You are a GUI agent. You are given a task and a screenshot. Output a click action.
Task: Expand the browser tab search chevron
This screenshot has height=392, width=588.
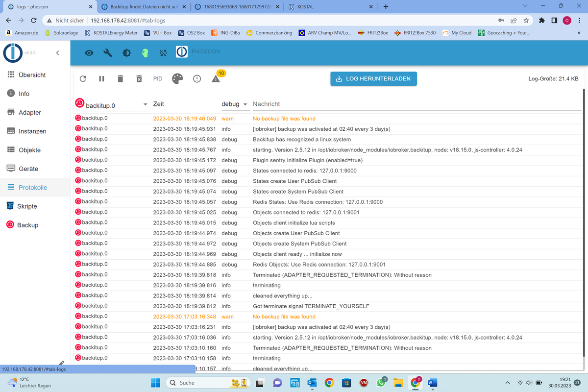[525, 6]
